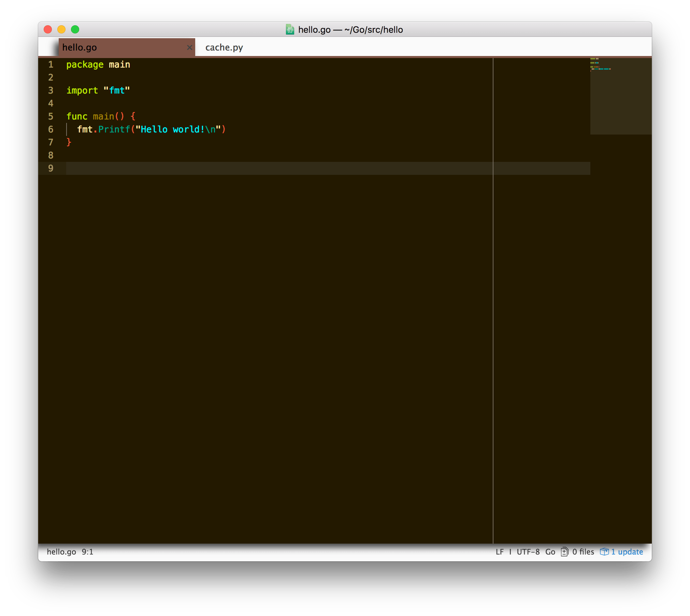Click the Atom file icon in title bar
The image size is (690, 616).
point(290,30)
